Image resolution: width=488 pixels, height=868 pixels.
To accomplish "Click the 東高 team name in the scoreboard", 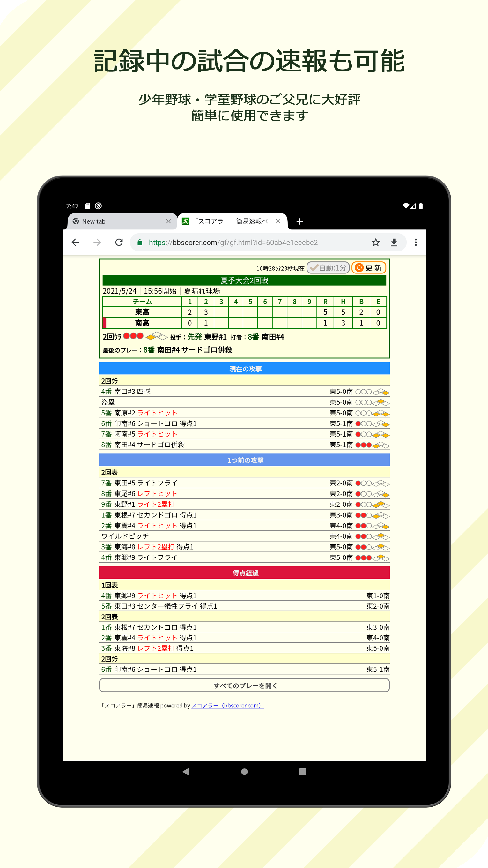I will tap(142, 312).
